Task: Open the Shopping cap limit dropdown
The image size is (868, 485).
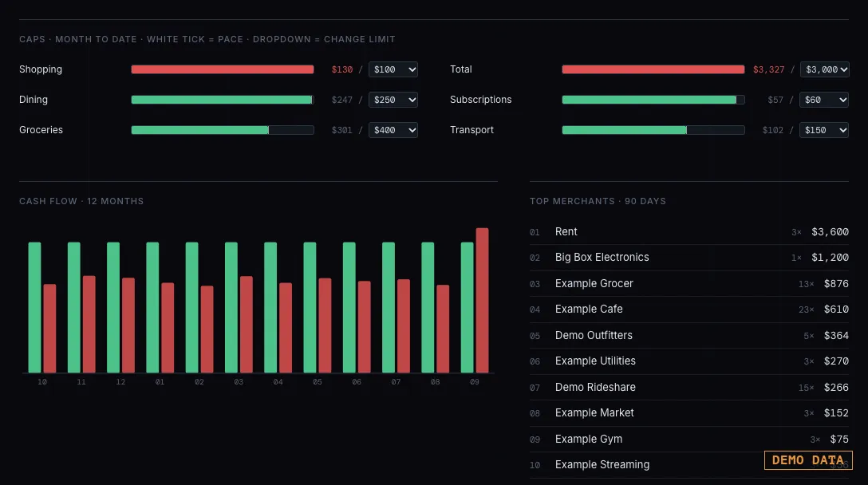Action: pyautogui.click(x=393, y=69)
